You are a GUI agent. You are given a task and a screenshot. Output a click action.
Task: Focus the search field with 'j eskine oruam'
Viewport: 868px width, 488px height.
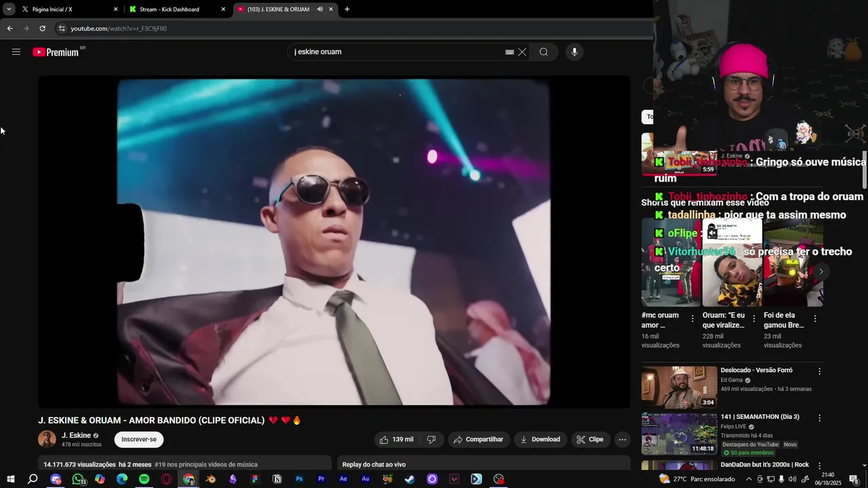coord(397,52)
